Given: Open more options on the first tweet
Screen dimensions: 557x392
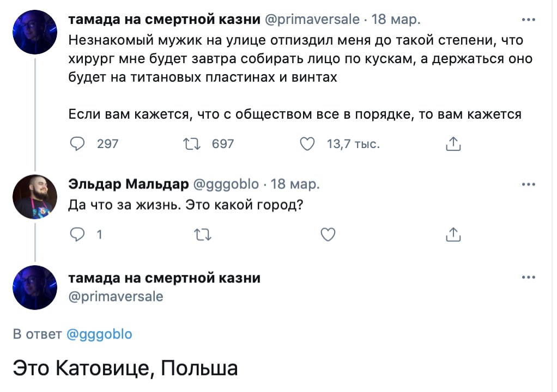Looking at the screenshot, I should point(528,20).
